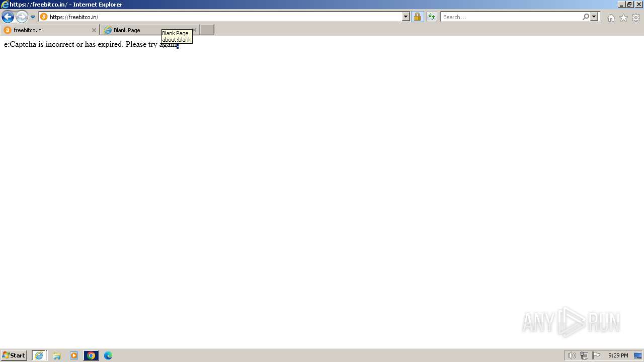644x362 pixels.
Task: Click the freebitco.in address bar field
Action: click(224, 17)
